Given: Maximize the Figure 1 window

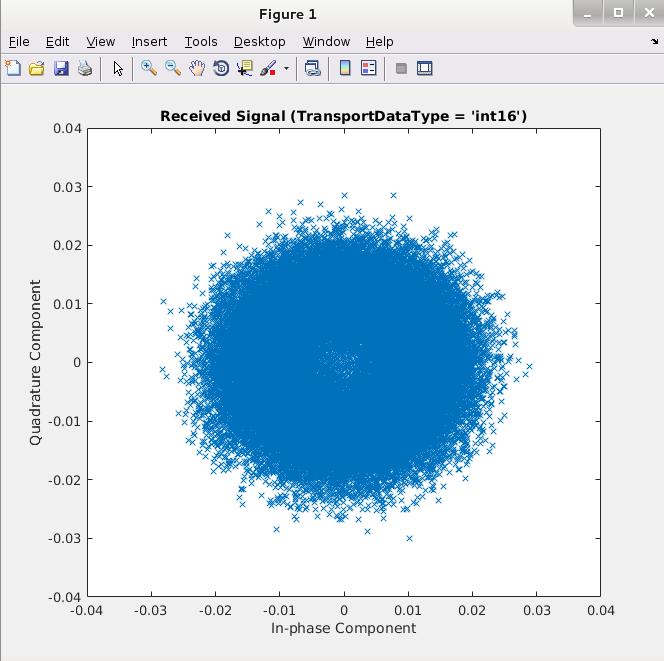Looking at the screenshot, I should point(618,13).
